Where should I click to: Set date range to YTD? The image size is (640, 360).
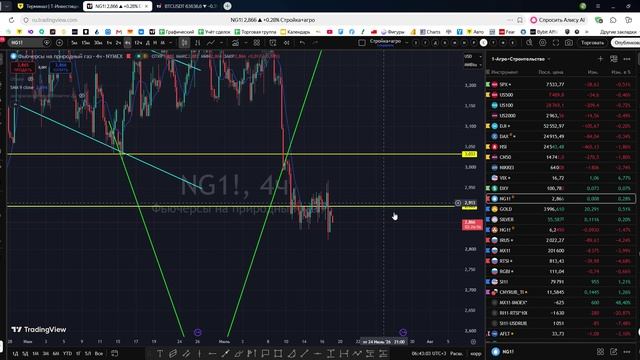tap(67, 353)
